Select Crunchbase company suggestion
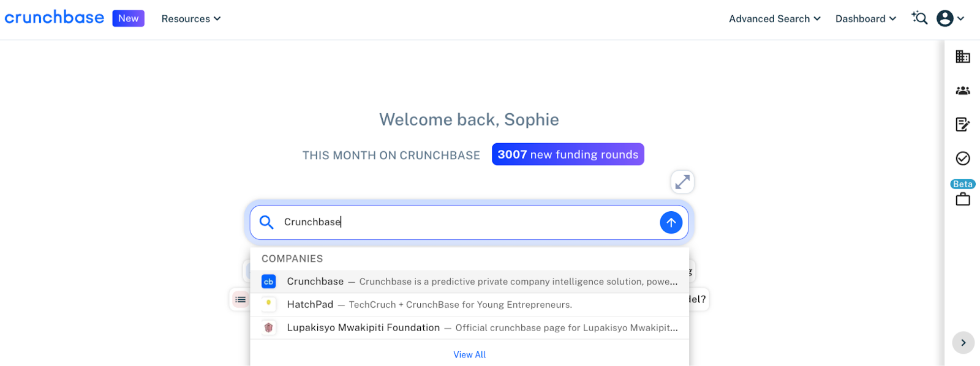Screen dimensions: 980x366 tap(469, 282)
